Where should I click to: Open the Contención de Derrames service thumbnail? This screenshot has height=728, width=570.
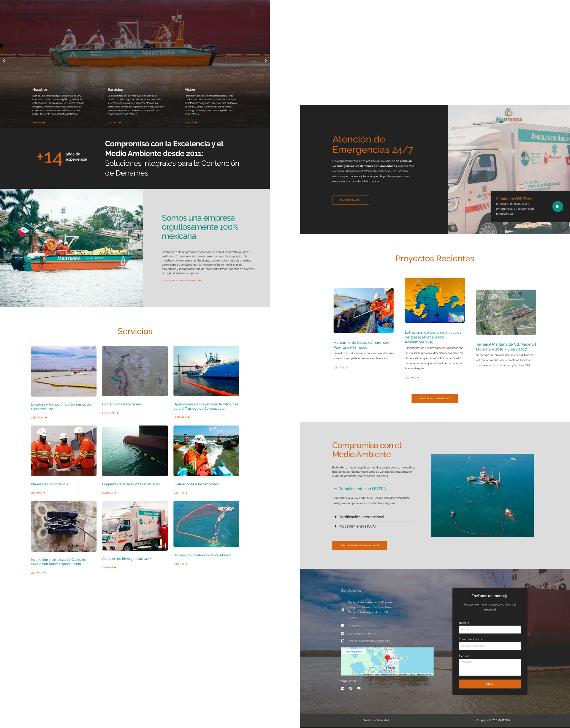click(x=135, y=371)
